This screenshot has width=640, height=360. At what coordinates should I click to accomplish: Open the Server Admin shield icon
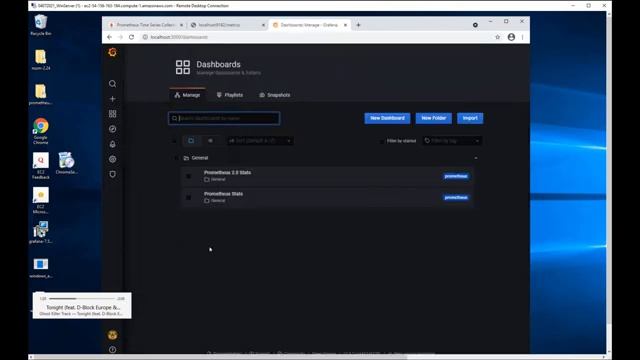tap(113, 174)
